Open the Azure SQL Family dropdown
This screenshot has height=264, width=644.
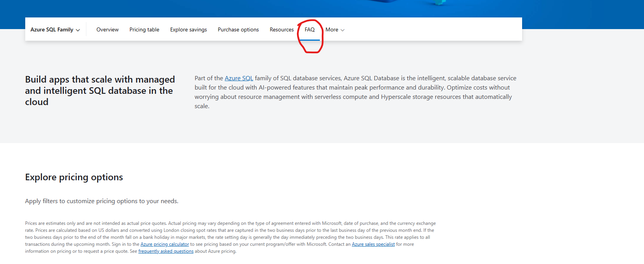(x=55, y=29)
